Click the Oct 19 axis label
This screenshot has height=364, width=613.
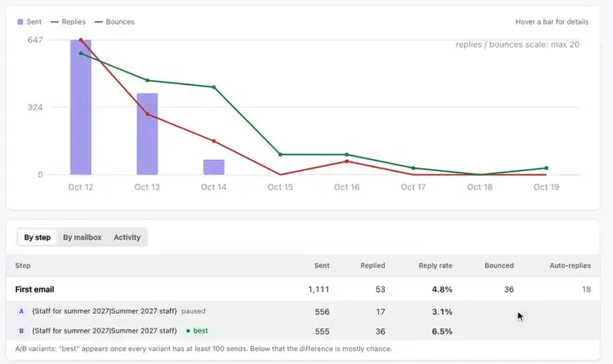(546, 187)
